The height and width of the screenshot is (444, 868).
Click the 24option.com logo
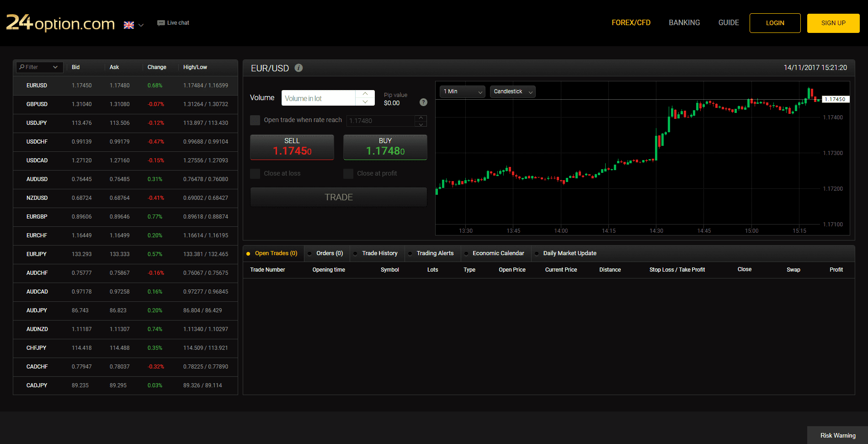point(60,23)
